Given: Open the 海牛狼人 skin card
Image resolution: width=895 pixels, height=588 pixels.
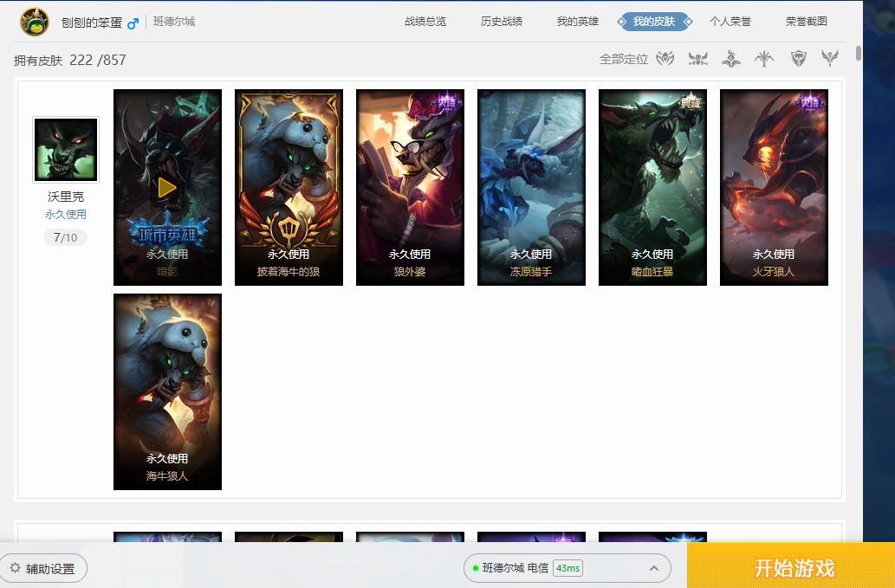Looking at the screenshot, I should (167, 391).
